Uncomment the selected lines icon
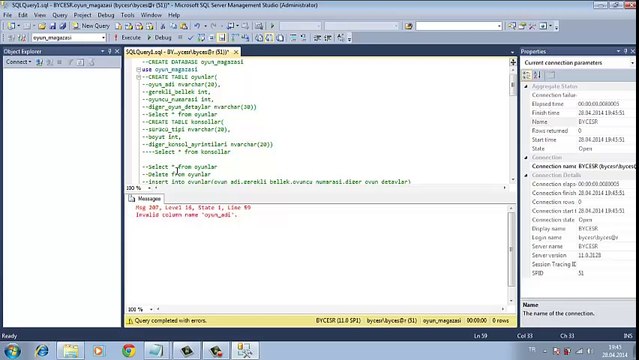Viewport: 639px width, 360px height. (x=303, y=38)
